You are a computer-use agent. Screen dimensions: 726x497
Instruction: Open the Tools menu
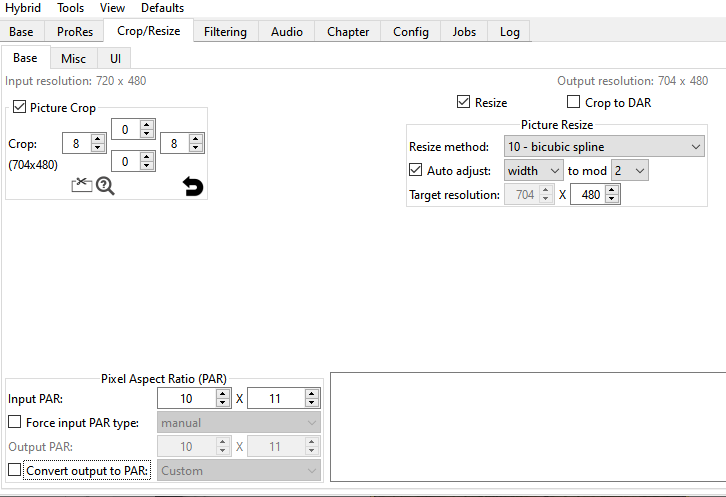[x=70, y=8]
